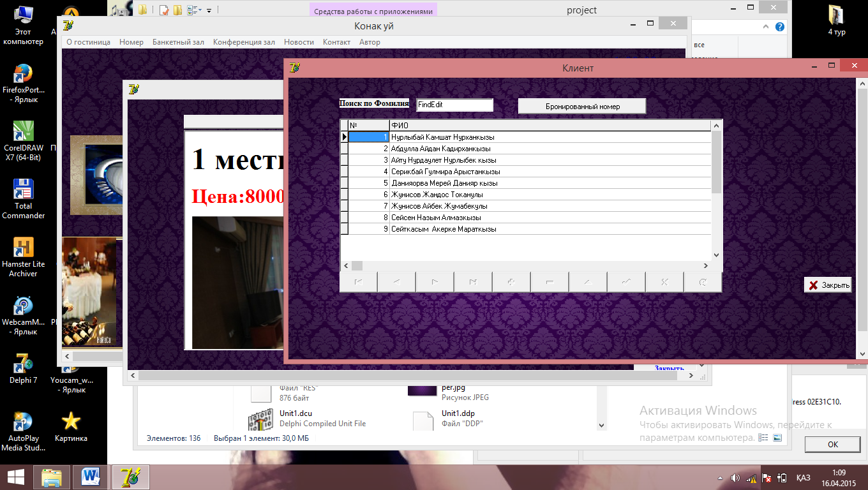
Task: Open File Explorer from taskbar
Action: [51, 477]
